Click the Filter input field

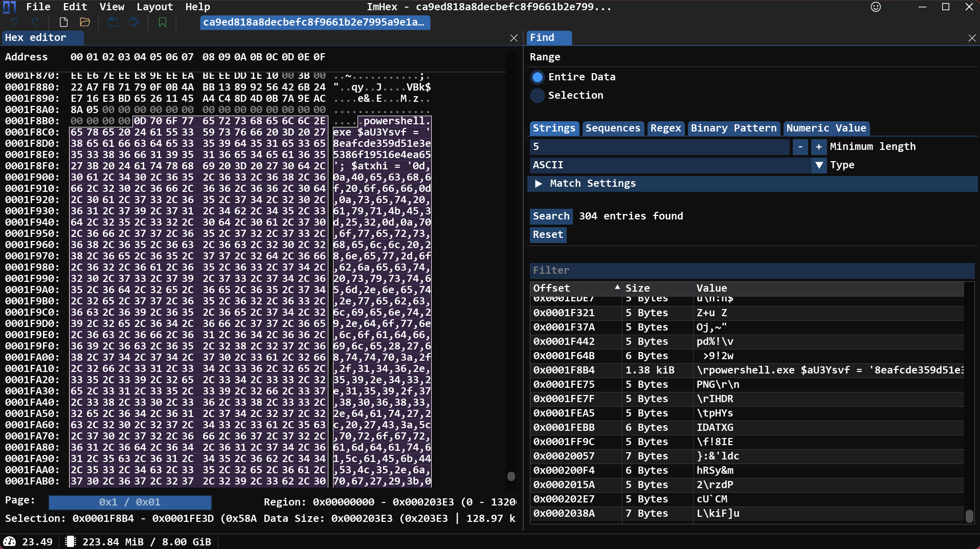coord(751,271)
